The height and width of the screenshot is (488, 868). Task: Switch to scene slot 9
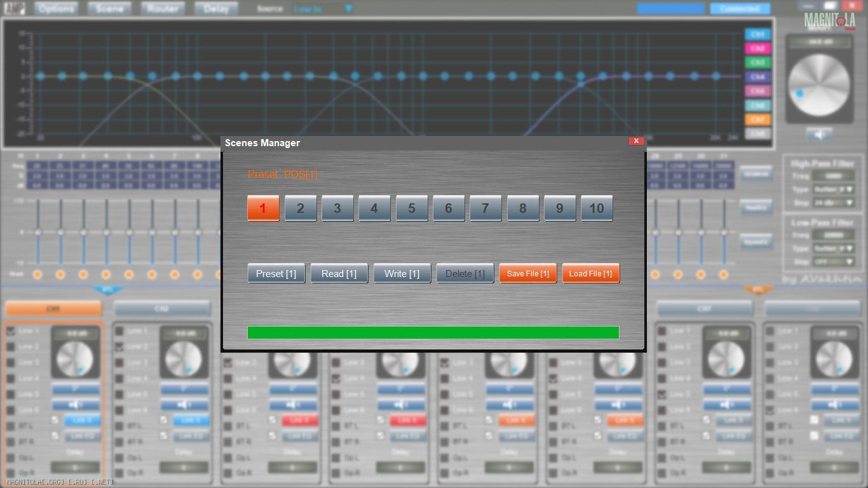[560, 208]
